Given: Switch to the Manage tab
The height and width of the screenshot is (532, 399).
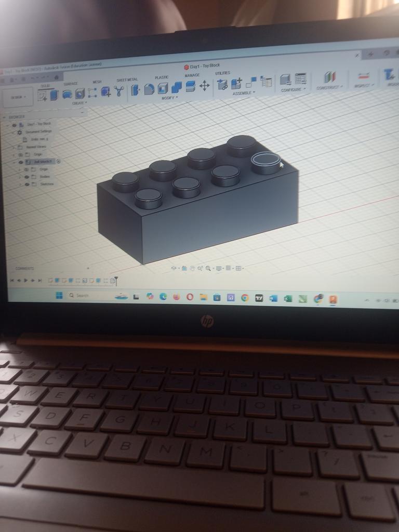Looking at the screenshot, I should (192, 75).
